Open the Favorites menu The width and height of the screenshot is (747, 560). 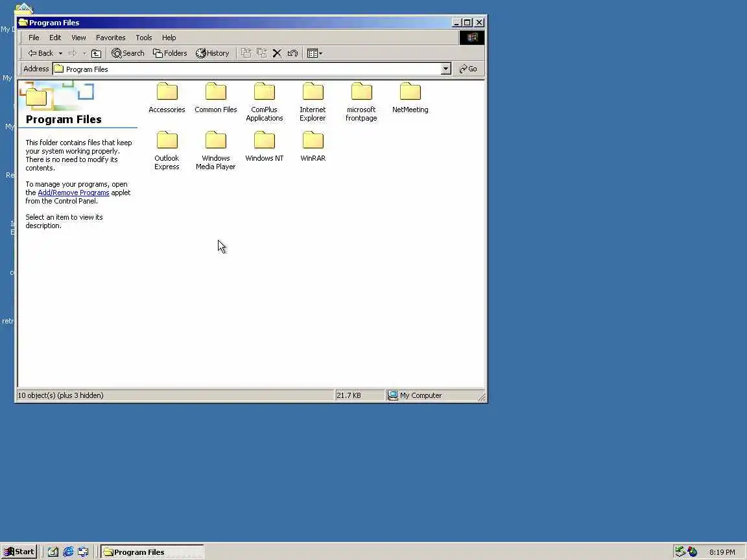110,38
